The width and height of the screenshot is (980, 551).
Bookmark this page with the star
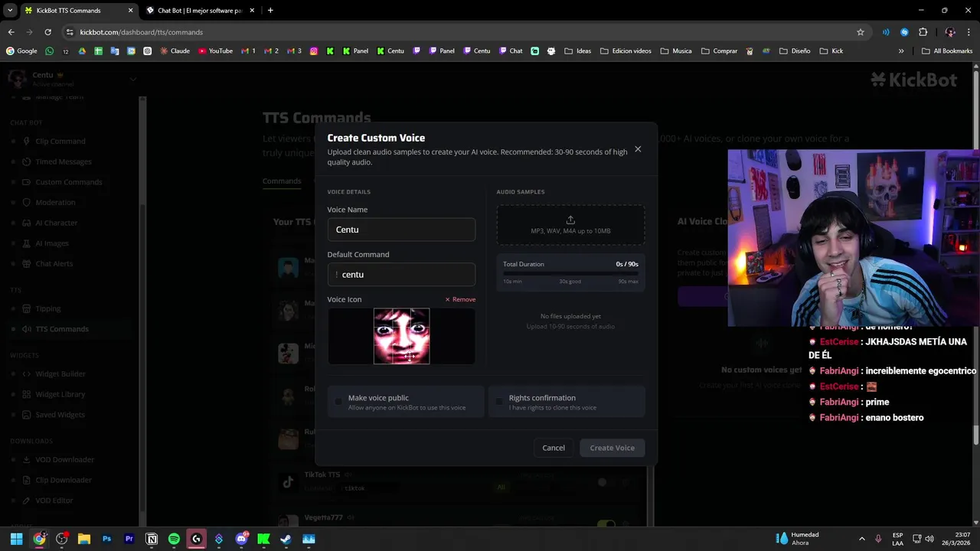[861, 32]
